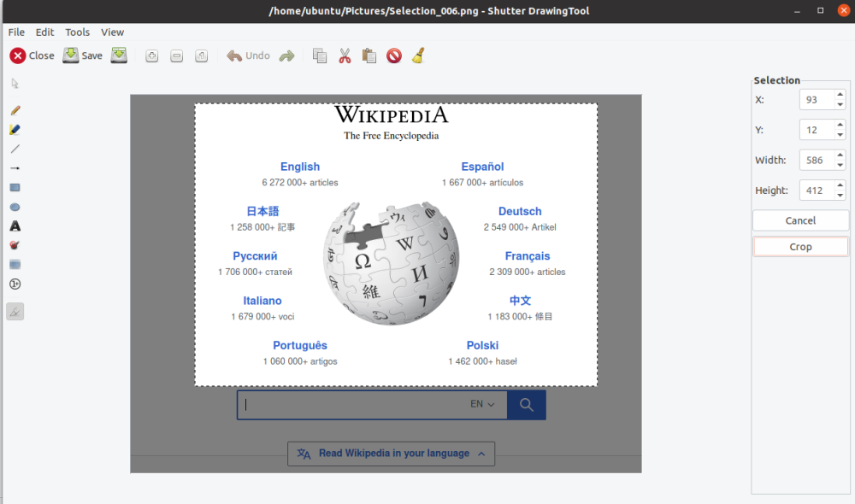Screen dimensions: 855x504
Task: Click the Русский link in the image
Action: point(255,256)
